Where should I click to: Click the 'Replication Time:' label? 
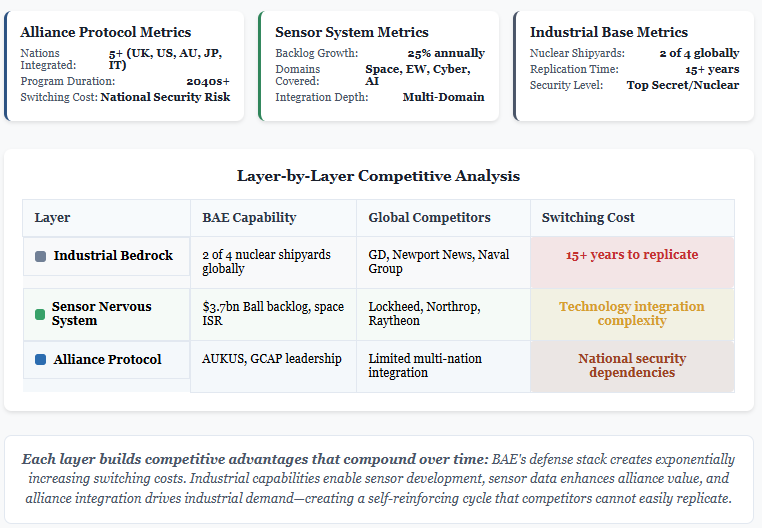click(574, 69)
